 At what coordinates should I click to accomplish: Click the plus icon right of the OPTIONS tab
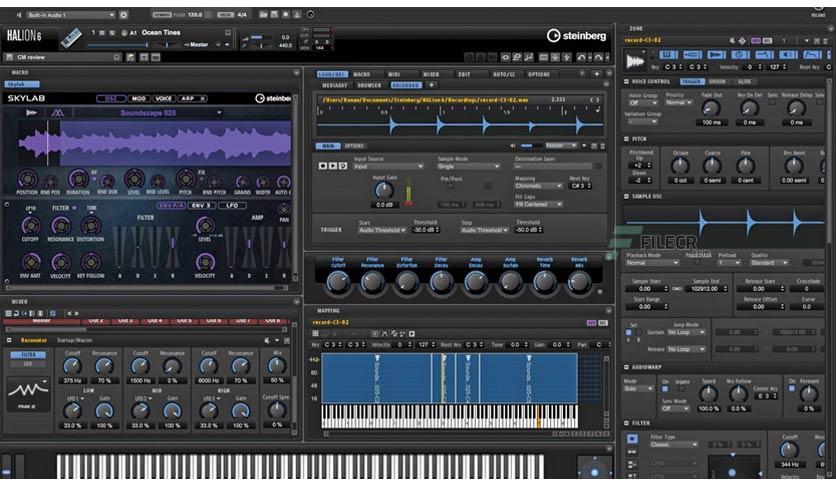(x=596, y=74)
